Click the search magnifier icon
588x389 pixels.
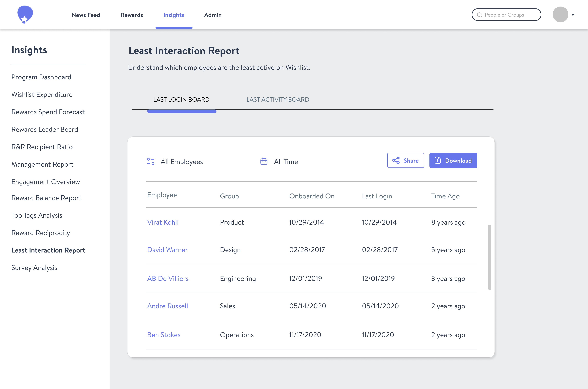click(479, 15)
